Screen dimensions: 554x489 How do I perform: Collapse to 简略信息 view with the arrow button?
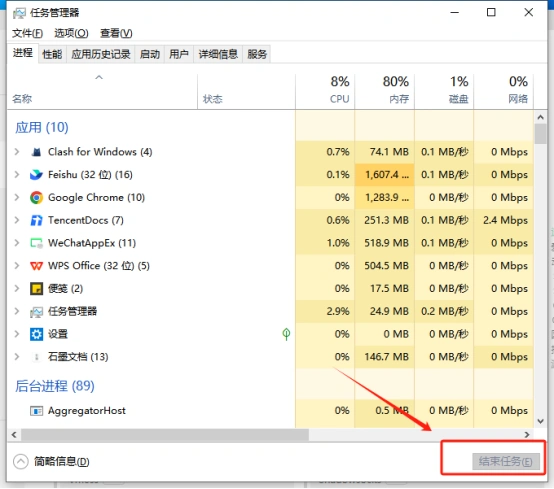pyautogui.click(x=21, y=461)
